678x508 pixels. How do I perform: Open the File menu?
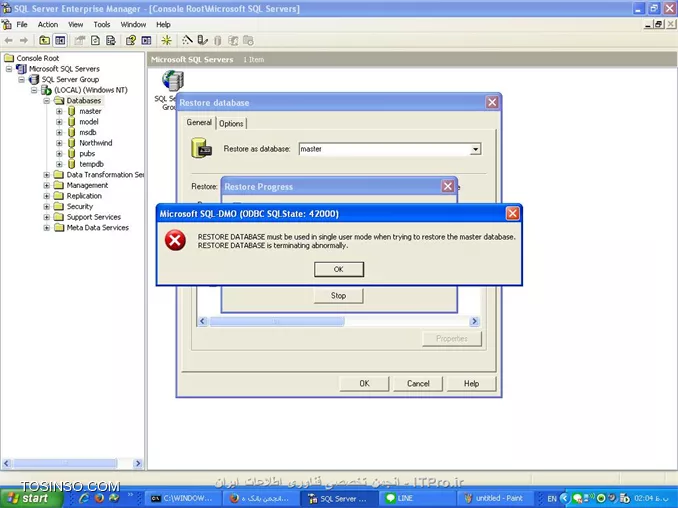tap(22, 25)
